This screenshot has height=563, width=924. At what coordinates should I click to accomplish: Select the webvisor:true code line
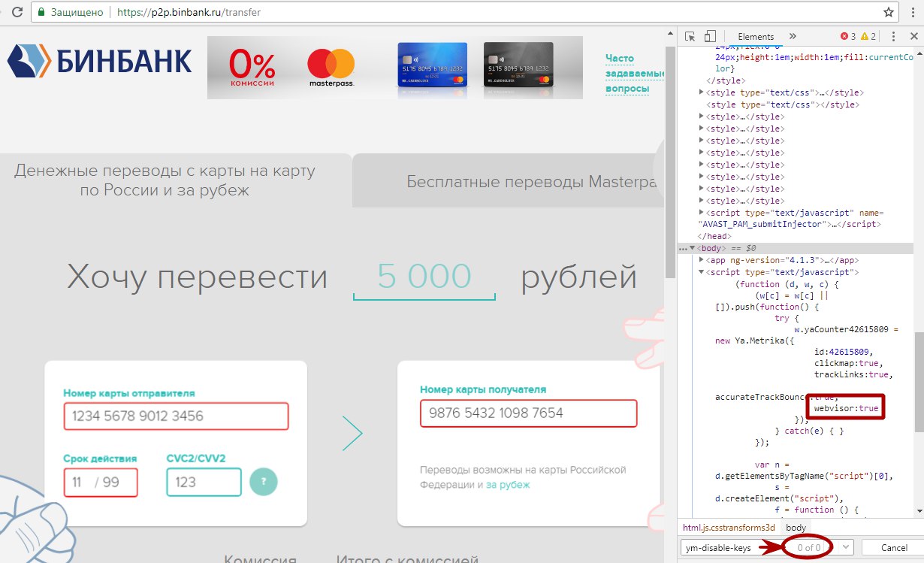(846, 408)
